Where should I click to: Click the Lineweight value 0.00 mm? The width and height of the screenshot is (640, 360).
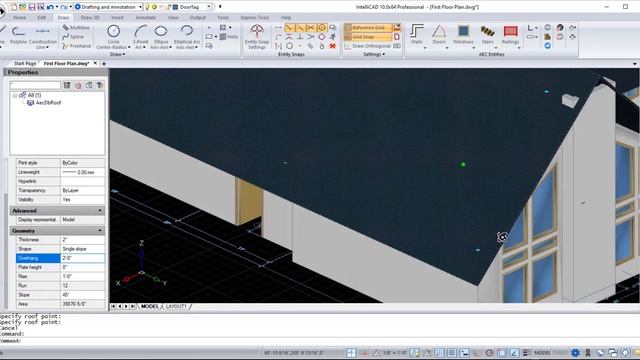pos(83,172)
